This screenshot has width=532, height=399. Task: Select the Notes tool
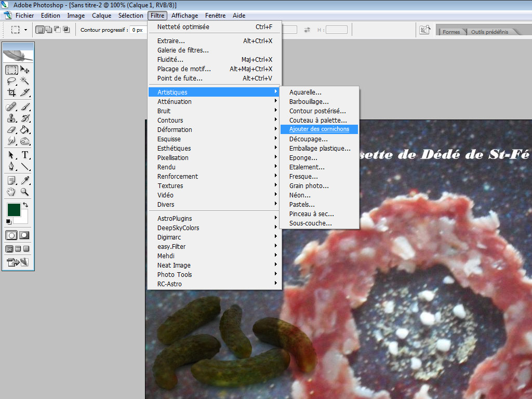pos(11,180)
